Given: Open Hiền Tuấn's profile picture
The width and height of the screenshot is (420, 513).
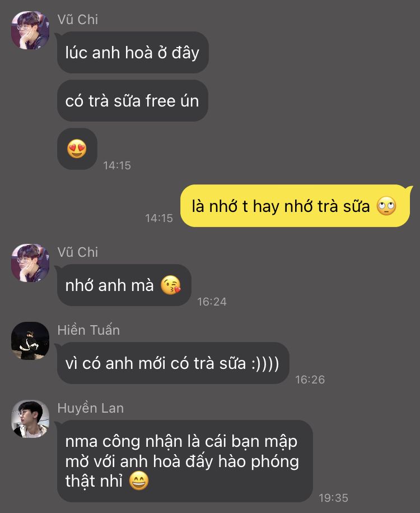Looking at the screenshot, I should [x=30, y=340].
